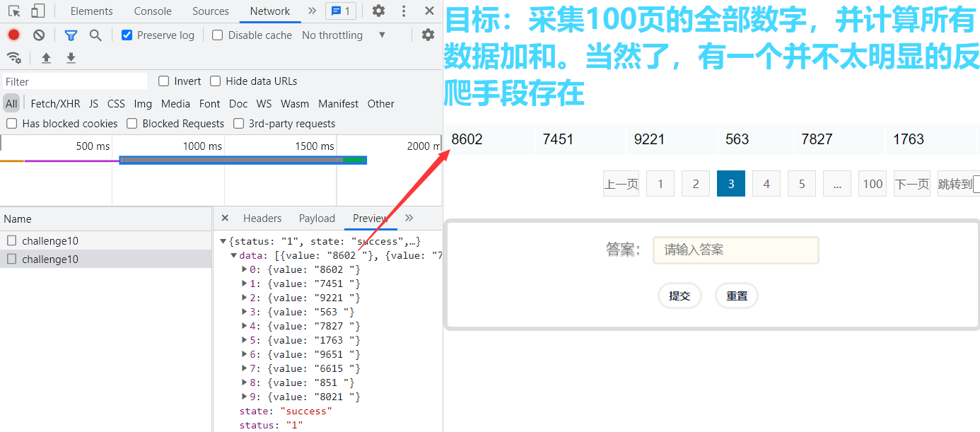Uncheck the Preserve log checkbox
This screenshot has width=980, height=432.
tap(127, 35)
